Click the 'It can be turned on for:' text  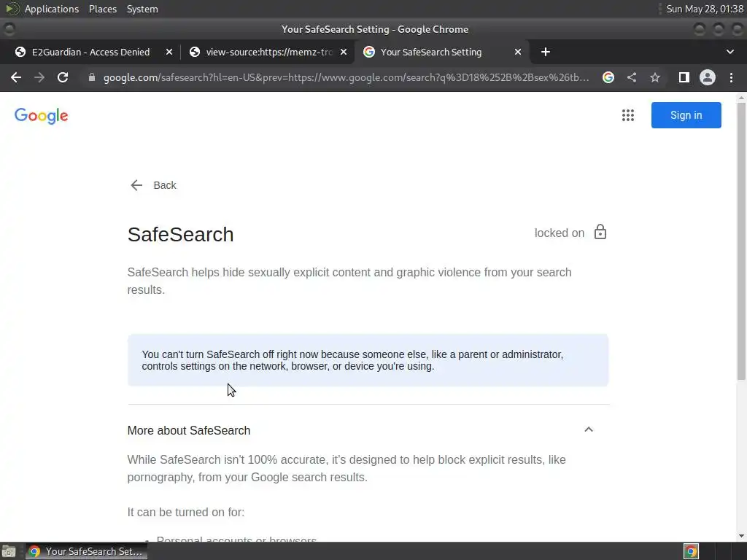click(x=186, y=513)
